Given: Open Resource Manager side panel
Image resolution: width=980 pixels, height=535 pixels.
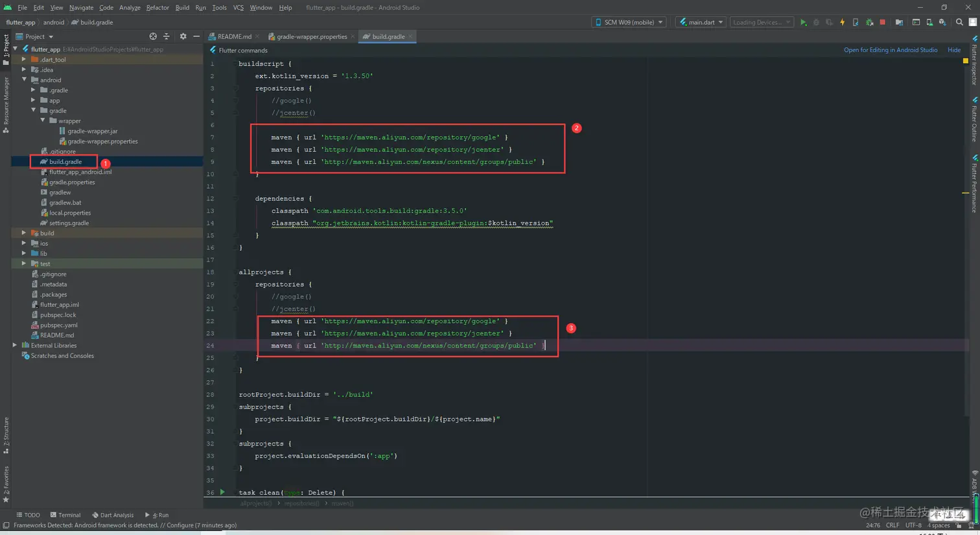Looking at the screenshot, I should [x=6, y=104].
